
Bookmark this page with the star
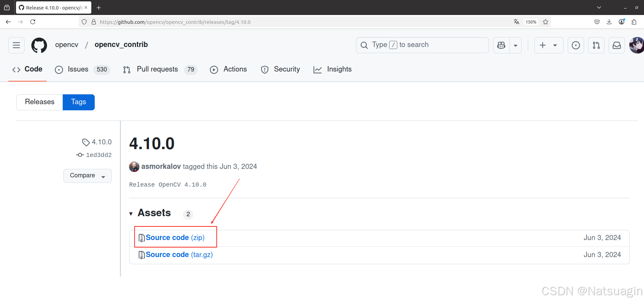point(546,22)
